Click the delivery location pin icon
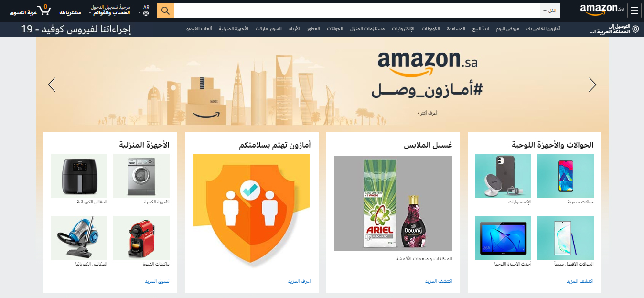The width and height of the screenshot is (644, 298). pyautogui.click(x=635, y=30)
